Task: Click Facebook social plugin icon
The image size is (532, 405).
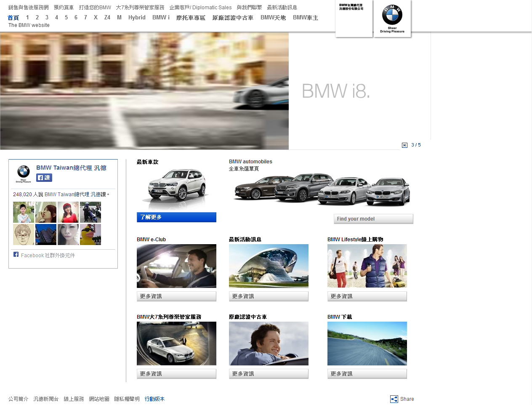Action: [x=16, y=254]
